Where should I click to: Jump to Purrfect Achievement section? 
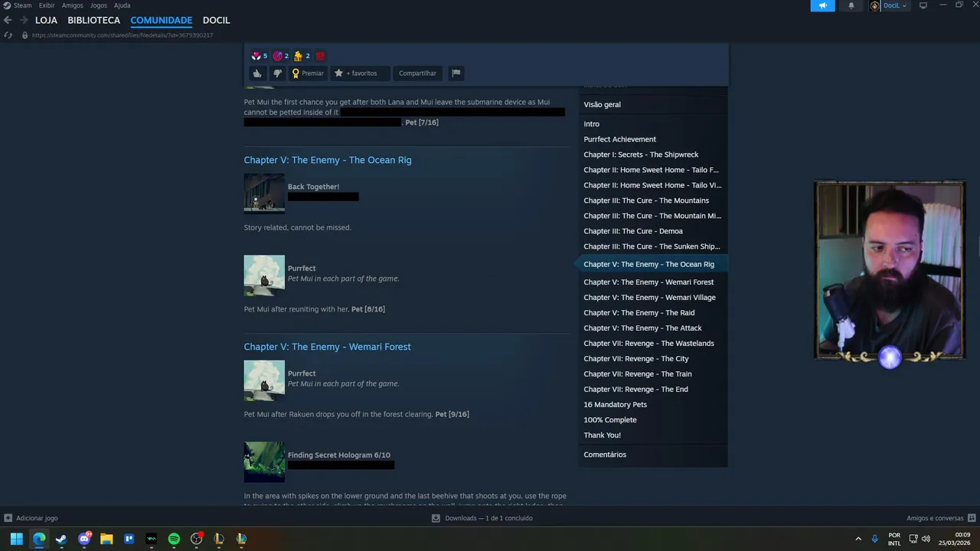[619, 139]
